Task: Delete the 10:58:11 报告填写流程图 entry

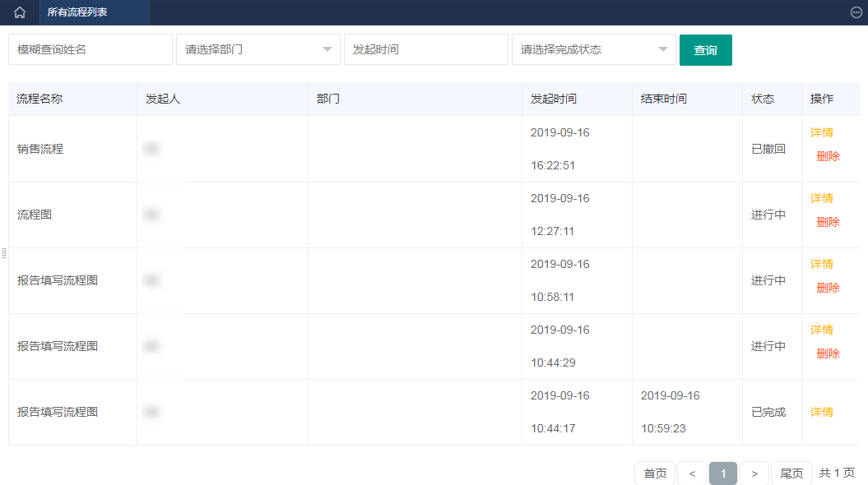Action: (x=828, y=288)
